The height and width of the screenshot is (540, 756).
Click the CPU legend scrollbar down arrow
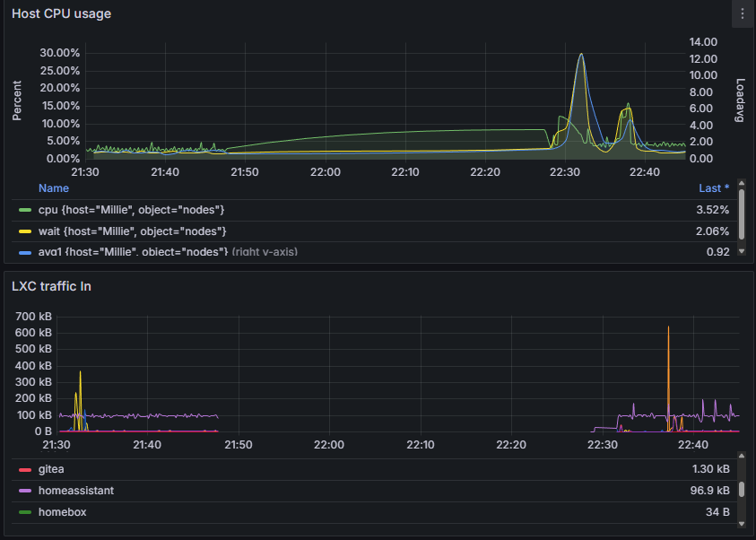[x=741, y=252]
